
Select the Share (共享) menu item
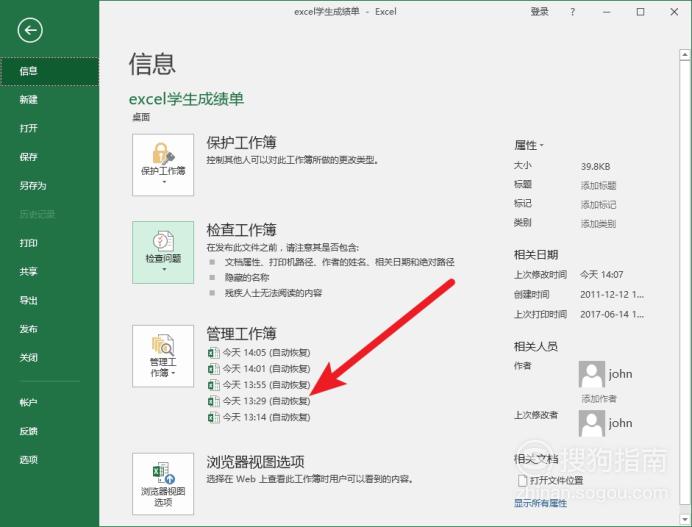point(49,272)
